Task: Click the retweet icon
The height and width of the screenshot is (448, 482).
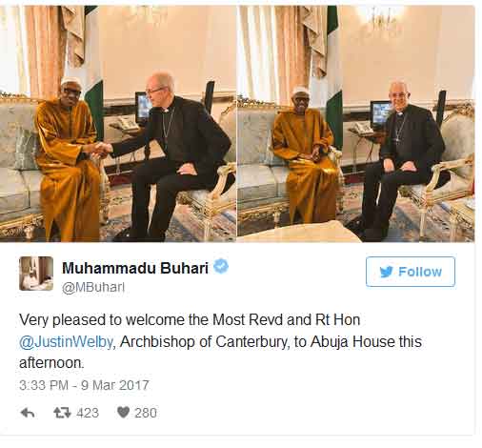Action: click(x=62, y=413)
